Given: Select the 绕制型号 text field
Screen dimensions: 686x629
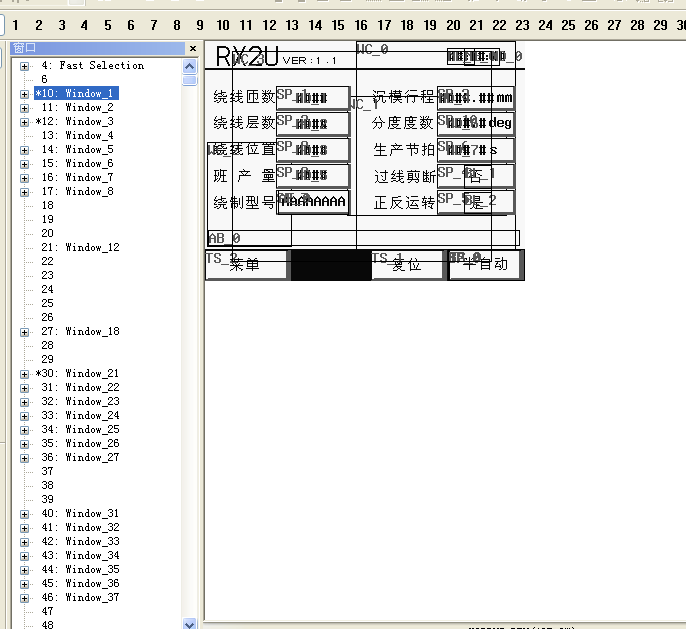Looking at the screenshot, I should pyautogui.click(x=313, y=203).
